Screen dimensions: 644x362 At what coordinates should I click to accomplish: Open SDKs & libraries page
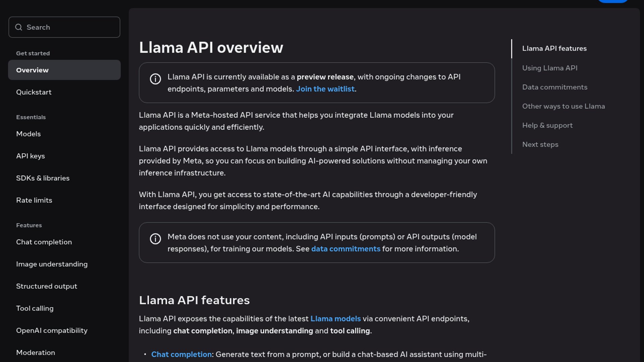coord(43,178)
